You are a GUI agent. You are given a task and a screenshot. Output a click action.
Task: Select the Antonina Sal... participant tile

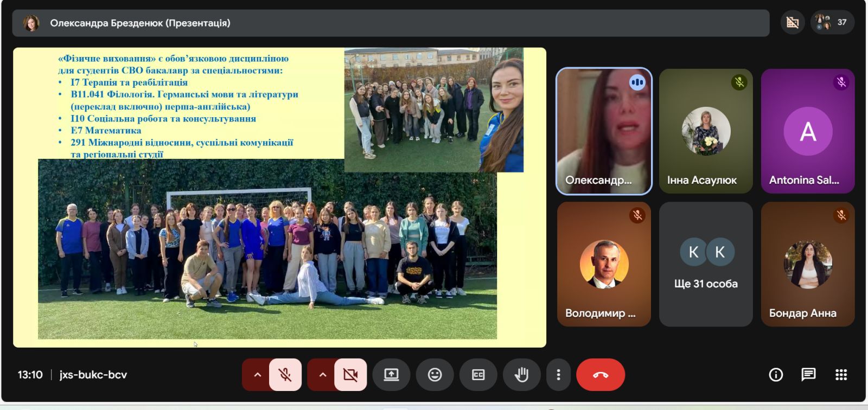click(808, 131)
